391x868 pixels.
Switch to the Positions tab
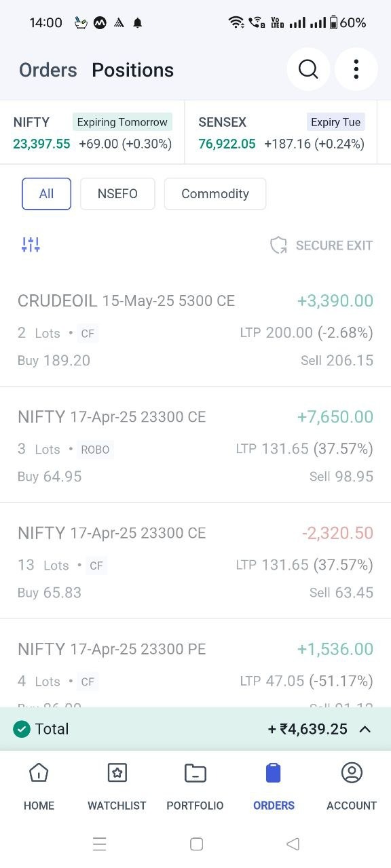pyautogui.click(x=133, y=70)
